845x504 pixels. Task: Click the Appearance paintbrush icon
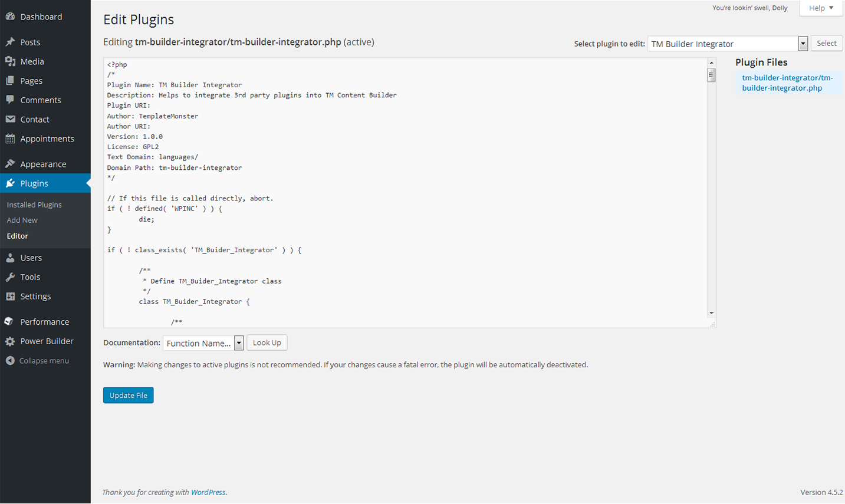point(10,164)
